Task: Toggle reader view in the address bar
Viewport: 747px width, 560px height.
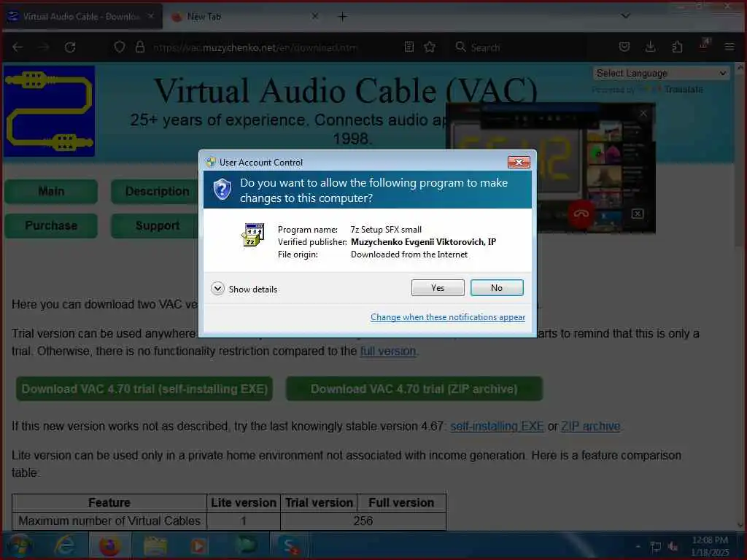Action: 409,47
